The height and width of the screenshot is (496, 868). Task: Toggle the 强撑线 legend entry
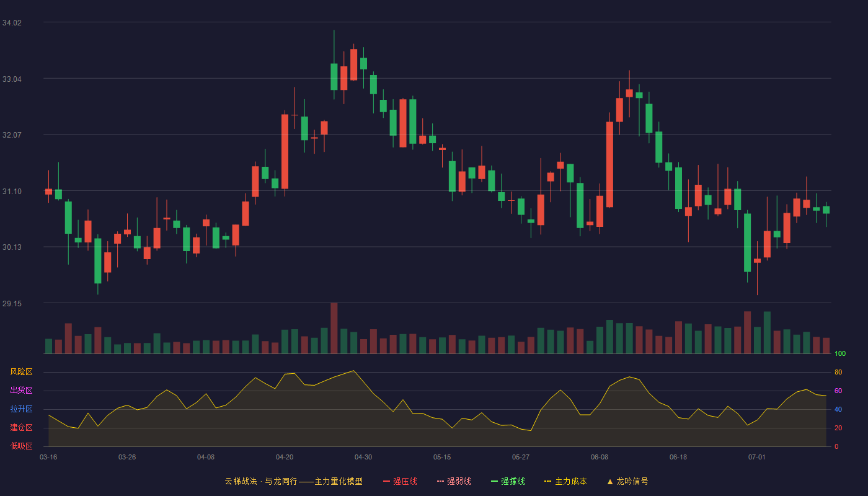point(508,481)
